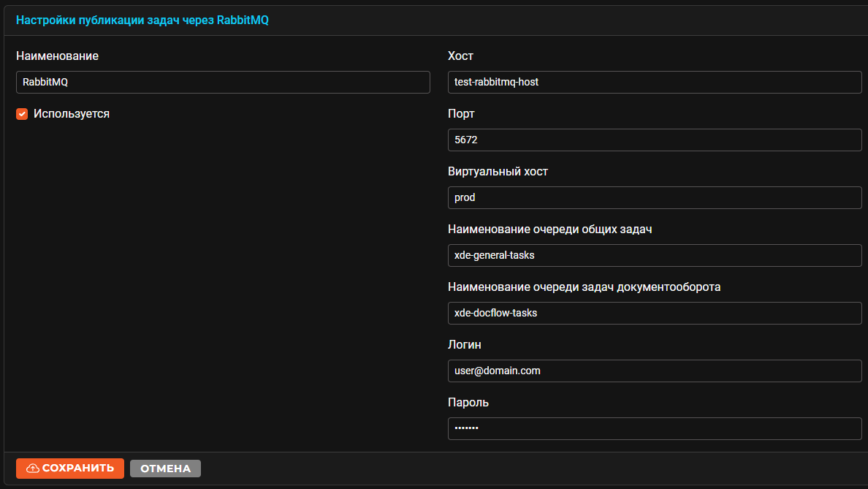Image resolution: width=868 pixels, height=489 pixels.
Task: Click the Логин label
Action: click(x=465, y=344)
